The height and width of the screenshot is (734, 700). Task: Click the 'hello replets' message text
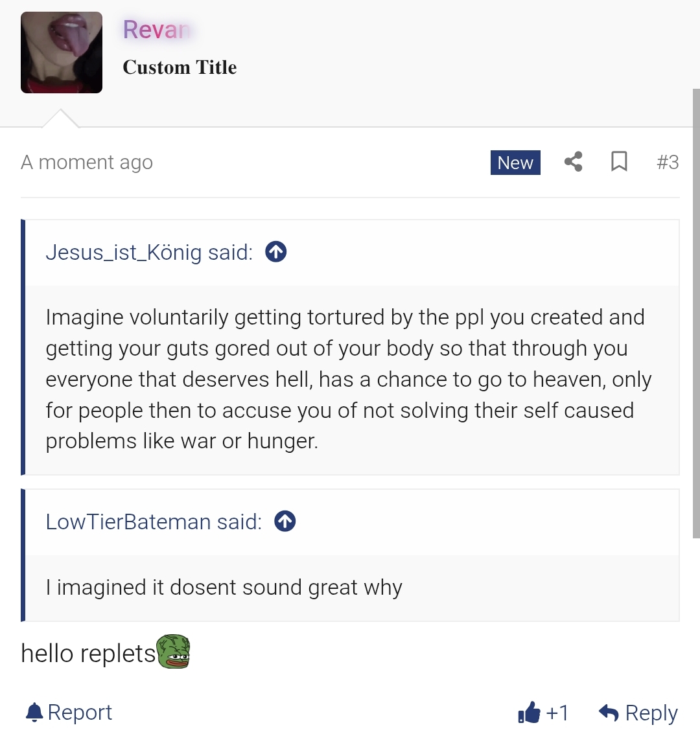[x=88, y=653]
